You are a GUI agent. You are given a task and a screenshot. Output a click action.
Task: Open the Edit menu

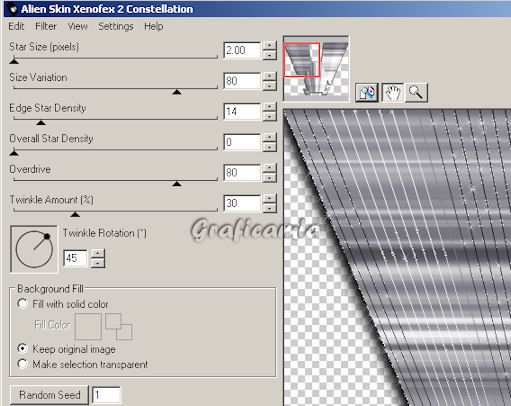click(16, 26)
